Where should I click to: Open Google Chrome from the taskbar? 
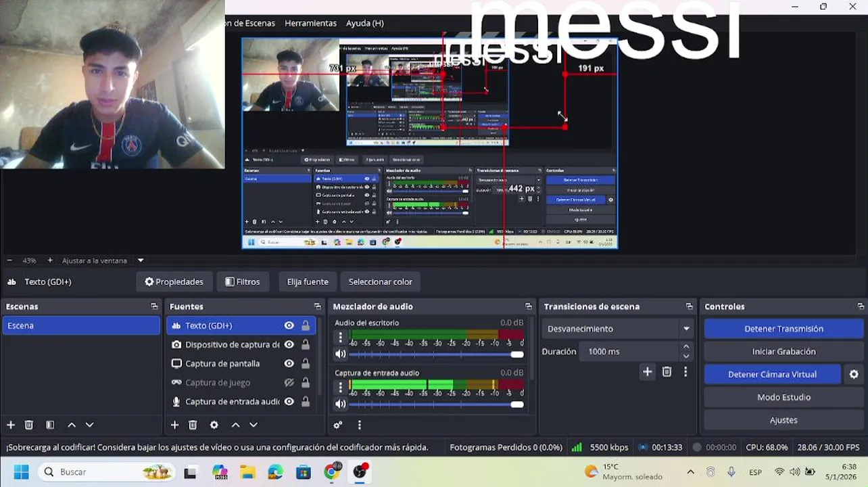pos(331,471)
